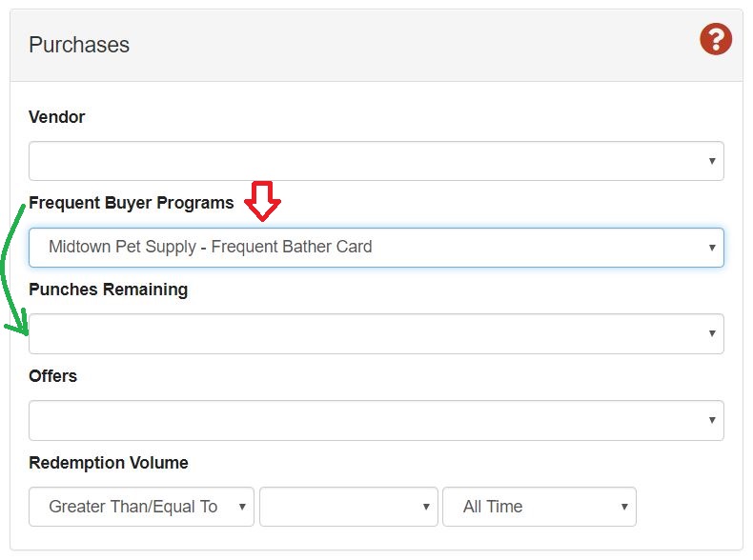Click the Frequent Buyer Programs label

[132, 203]
